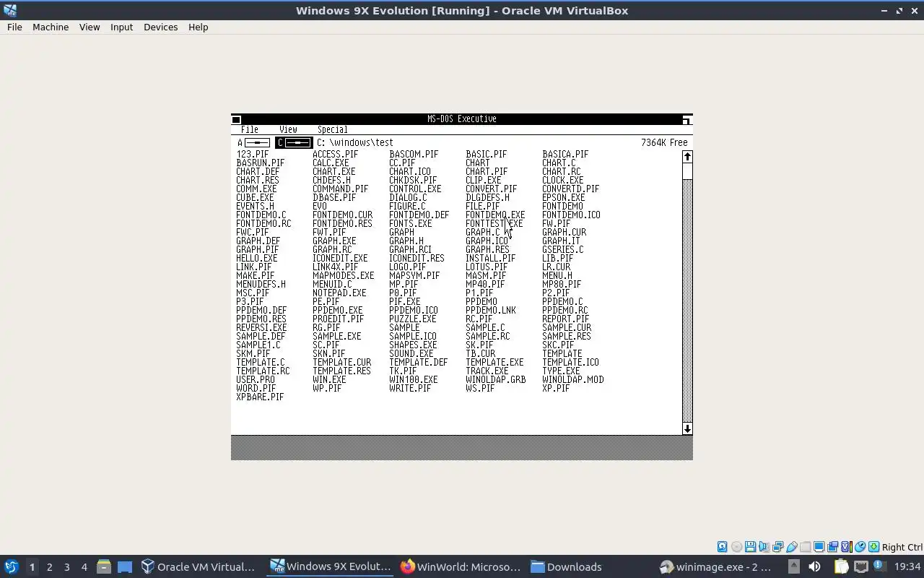Screen dimensions: 924x578
Task: Select file CLOCK.EXE
Action: pyautogui.click(x=563, y=181)
